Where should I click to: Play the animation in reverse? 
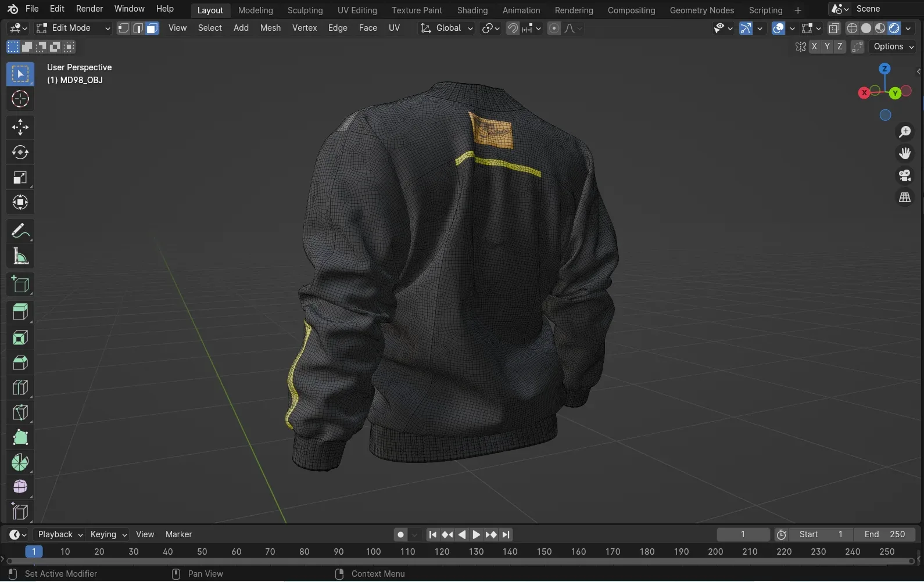tap(461, 535)
